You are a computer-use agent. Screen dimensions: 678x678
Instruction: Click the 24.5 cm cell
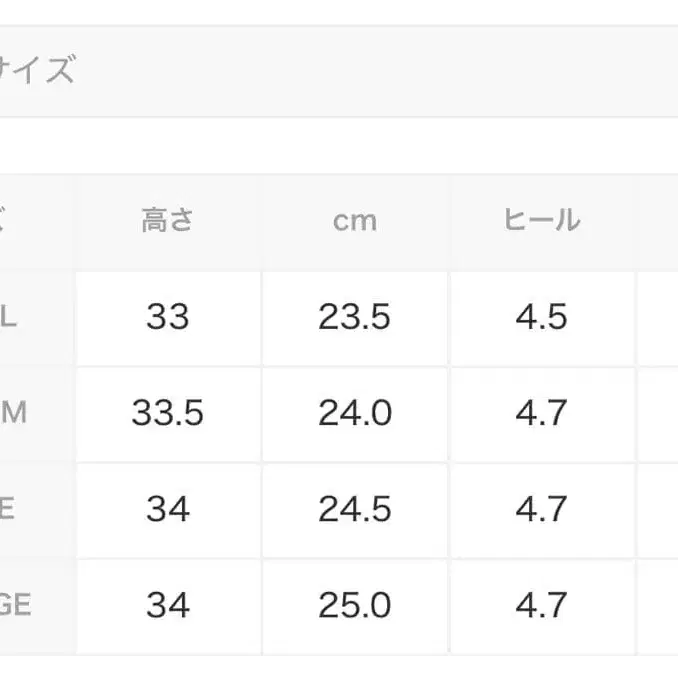coord(355,509)
